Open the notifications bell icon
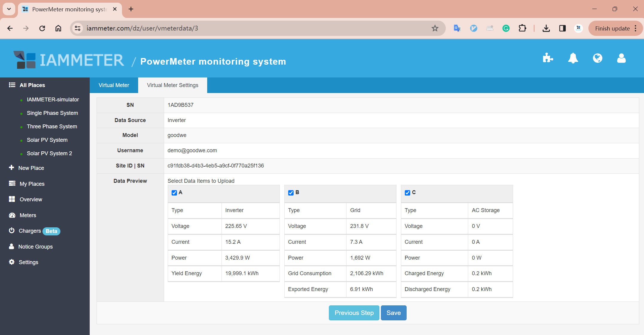Screen dimensions: 644x335 coord(573,58)
